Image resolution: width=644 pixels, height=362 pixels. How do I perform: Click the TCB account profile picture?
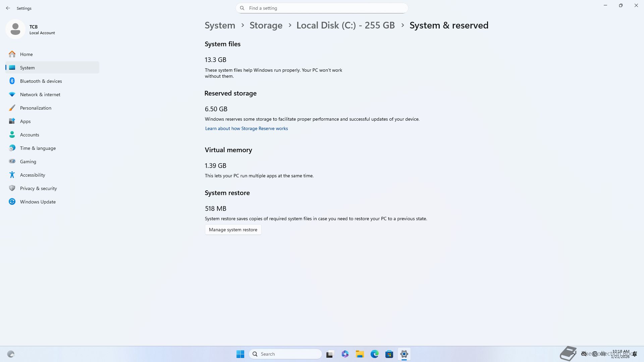point(15,29)
